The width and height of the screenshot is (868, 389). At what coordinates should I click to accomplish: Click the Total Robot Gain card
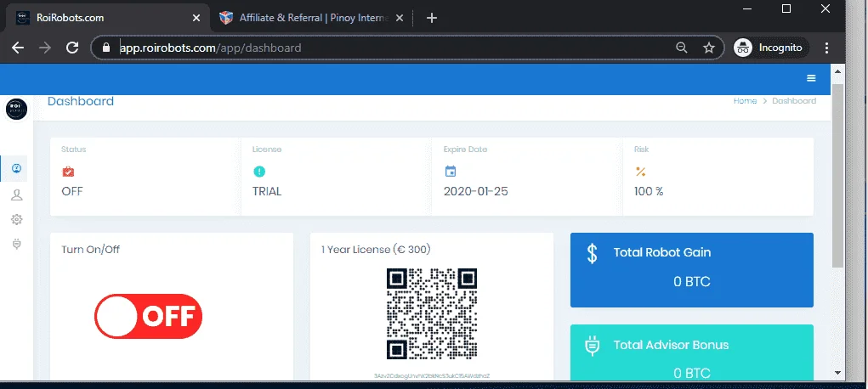coord(691,269)
